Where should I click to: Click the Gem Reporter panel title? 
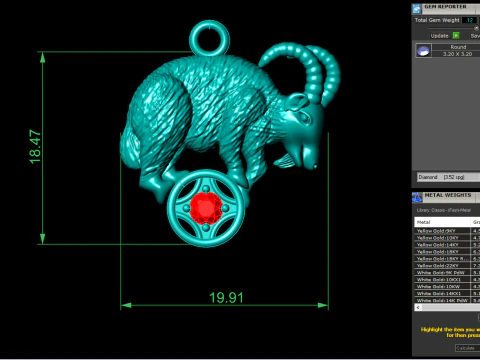tap(445, 6)
